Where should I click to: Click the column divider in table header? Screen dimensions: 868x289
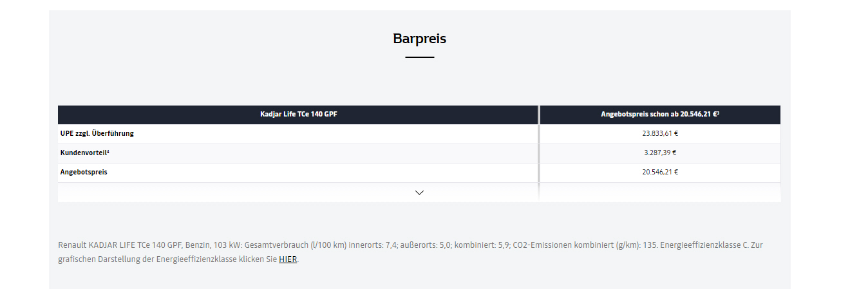539,115
